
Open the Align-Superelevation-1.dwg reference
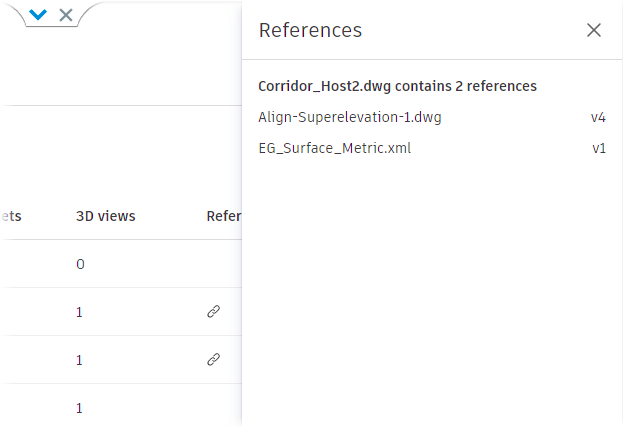coord(349,117)
